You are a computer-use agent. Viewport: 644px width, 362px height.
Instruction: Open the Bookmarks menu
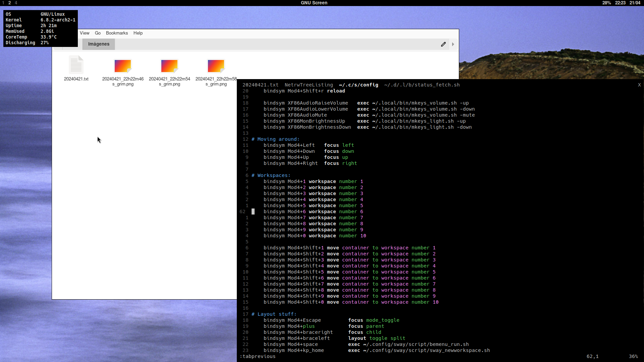coord(117,33)
